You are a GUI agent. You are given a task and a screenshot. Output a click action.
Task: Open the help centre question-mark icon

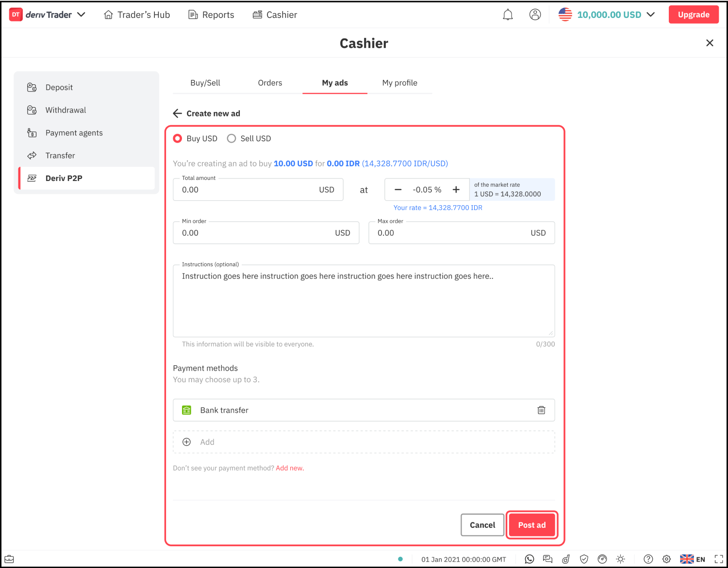[648, 559]
